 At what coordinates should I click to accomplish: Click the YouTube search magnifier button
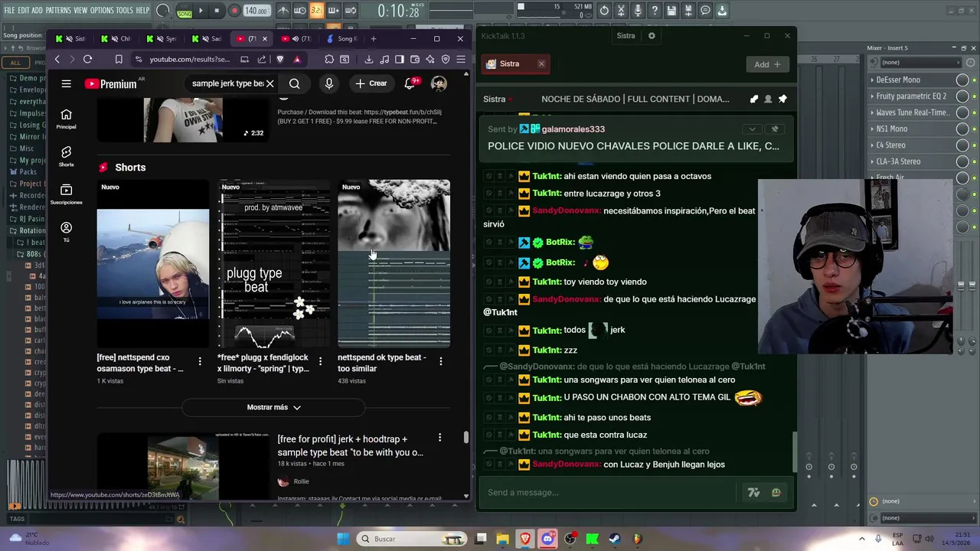[x=294, y=83]
